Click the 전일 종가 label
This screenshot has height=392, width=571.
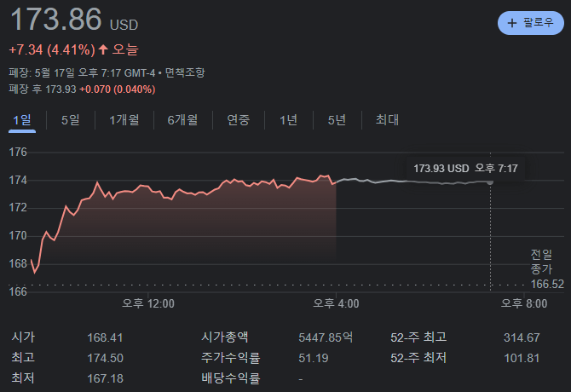click(x=541, y=262)
